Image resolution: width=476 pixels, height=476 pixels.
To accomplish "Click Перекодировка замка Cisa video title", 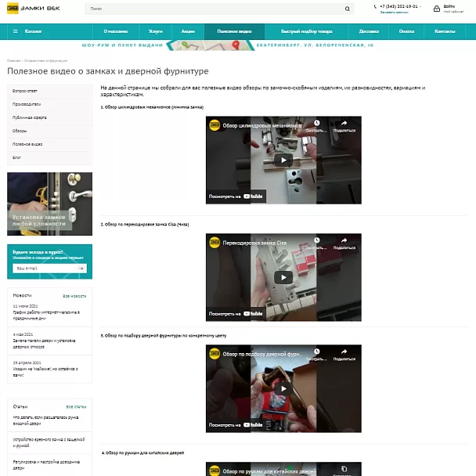I will tap(254, 243).
